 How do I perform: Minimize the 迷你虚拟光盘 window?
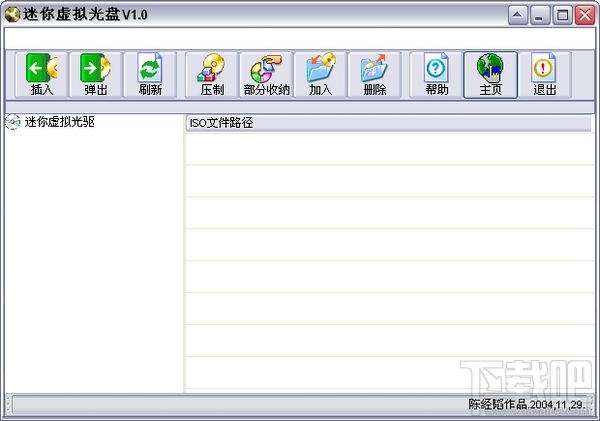pyautogui.click(x=540, y=15)
